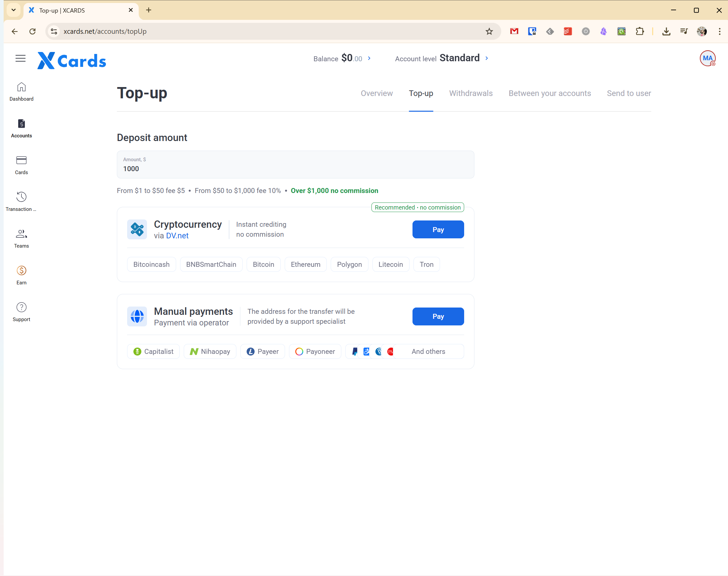Image resolution: width=728 pixels, height=576 pixels.
Task: Click the deposit Amount input field
Action: (295, 168)
